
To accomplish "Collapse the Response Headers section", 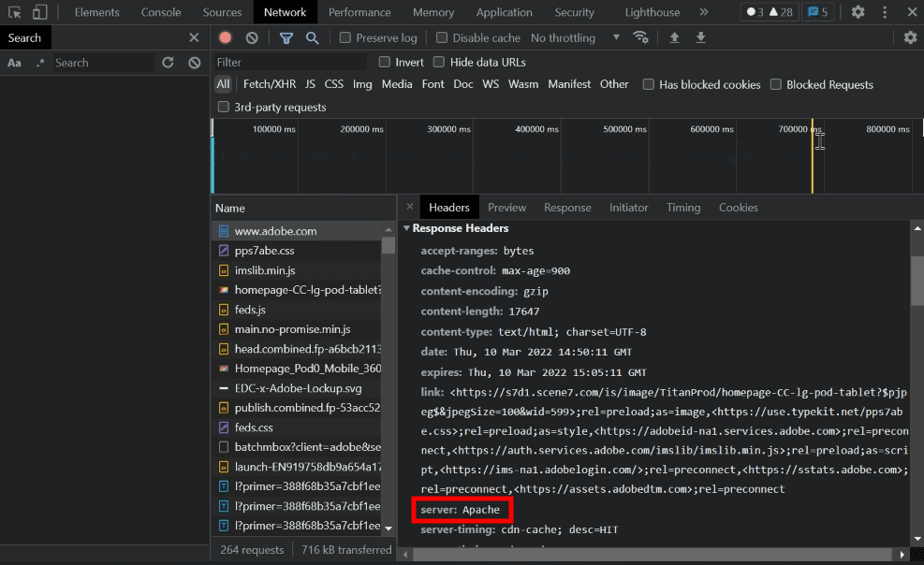I will tap(406, 228).
